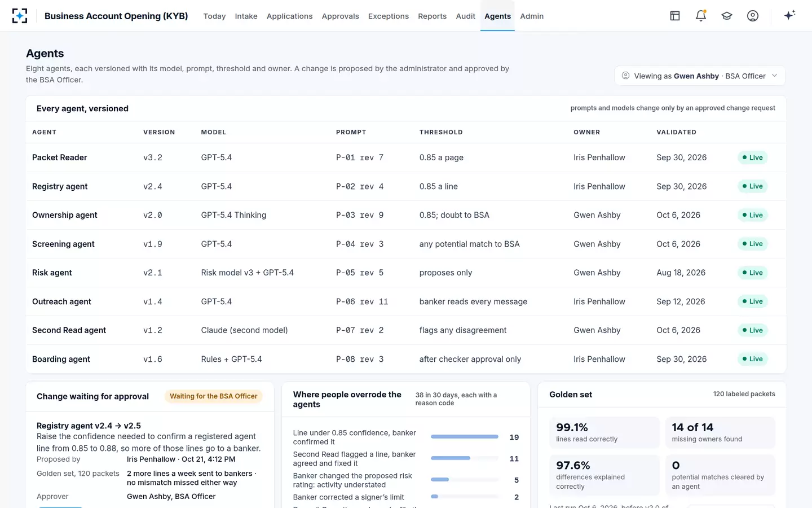Click the bar for Line under 0.85 confidence
The width and height of the screenshot is (812, 508).
click(465, 437)
